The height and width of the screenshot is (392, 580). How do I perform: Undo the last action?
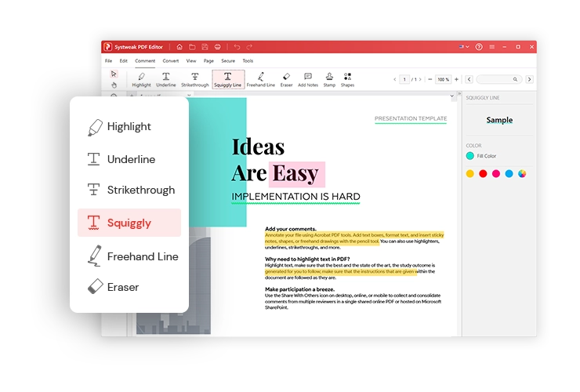click(x=237, y=46)
